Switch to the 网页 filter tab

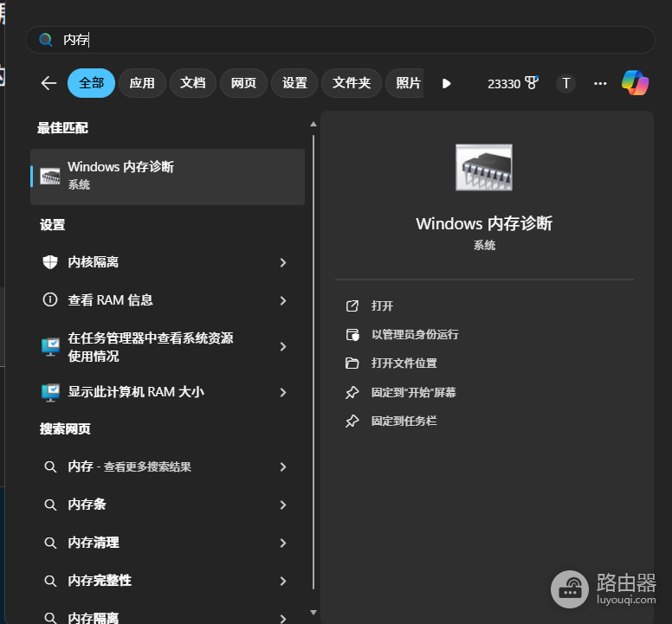[x=243, y=83]
